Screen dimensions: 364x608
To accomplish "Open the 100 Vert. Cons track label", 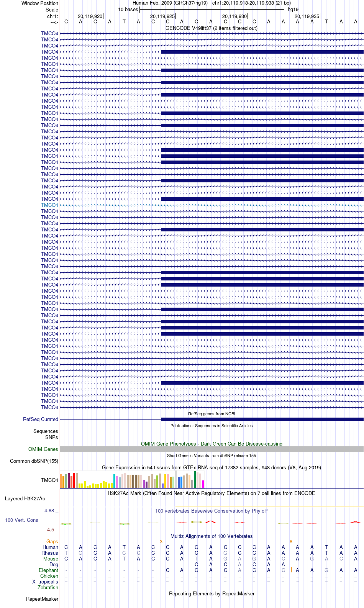I will pos(21,520).
